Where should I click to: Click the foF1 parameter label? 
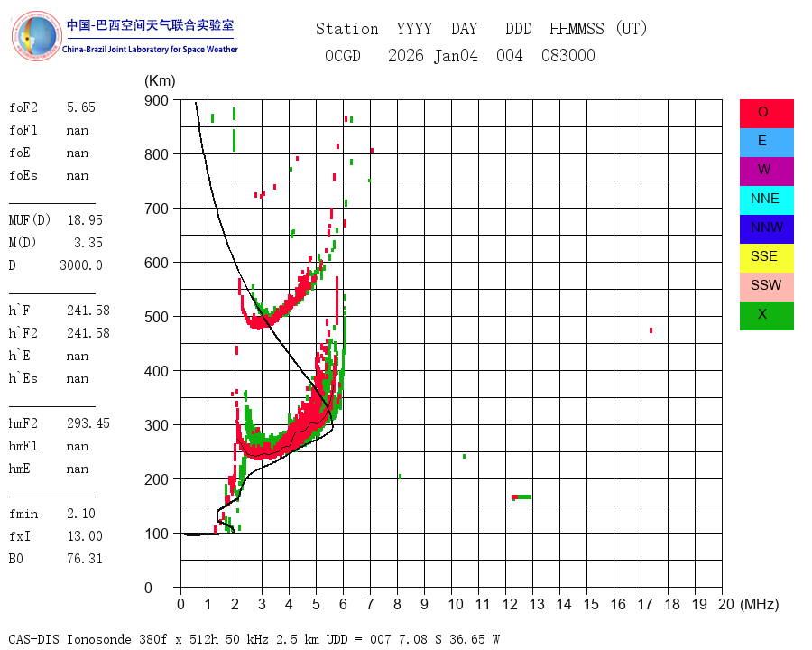(23, 130)
